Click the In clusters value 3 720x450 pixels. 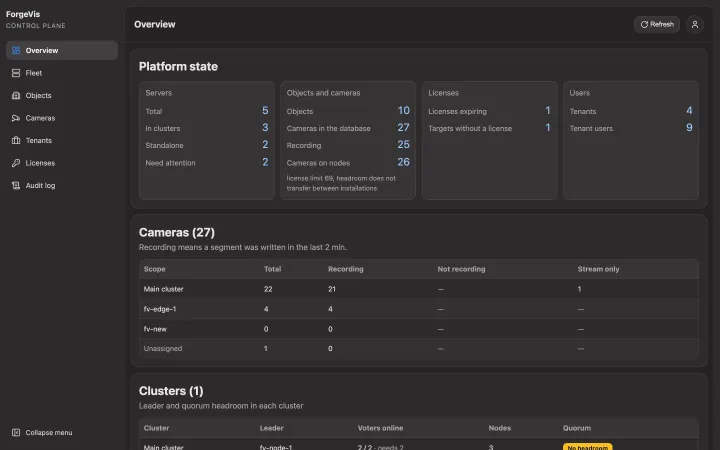pyautogui.click(x=265, y=128)
